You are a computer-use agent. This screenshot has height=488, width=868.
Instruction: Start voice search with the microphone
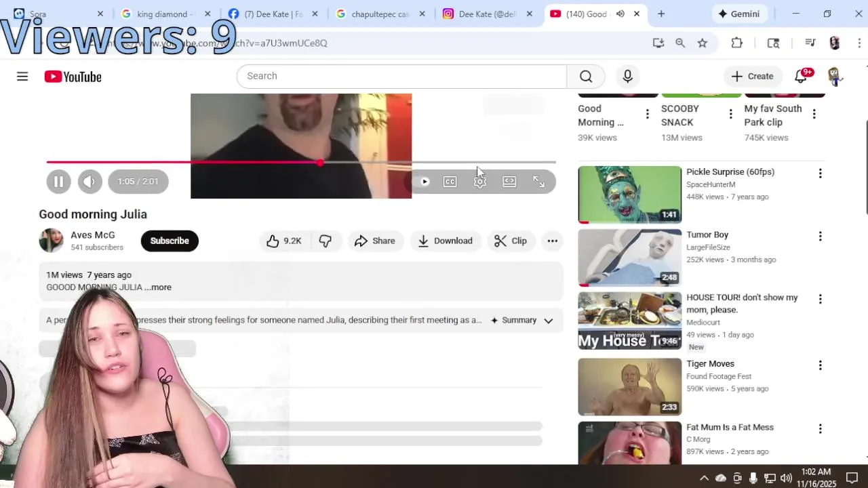click(x=627, y=76)
